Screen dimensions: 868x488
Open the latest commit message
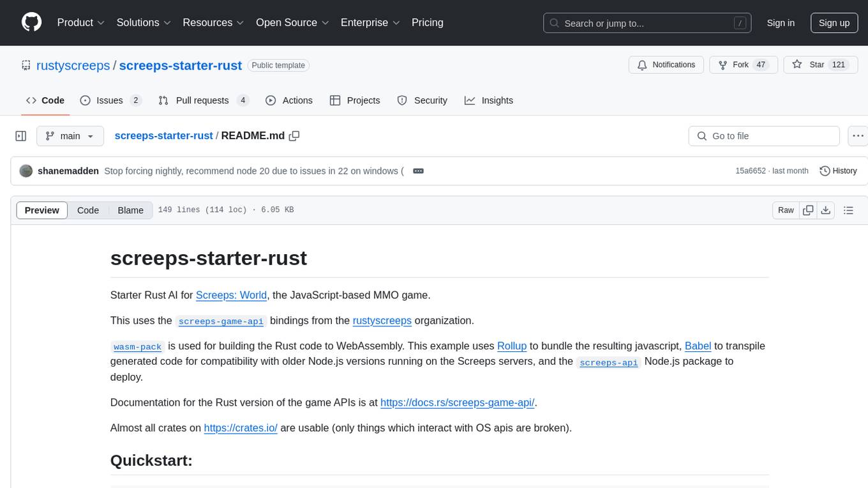coord(254,171)
